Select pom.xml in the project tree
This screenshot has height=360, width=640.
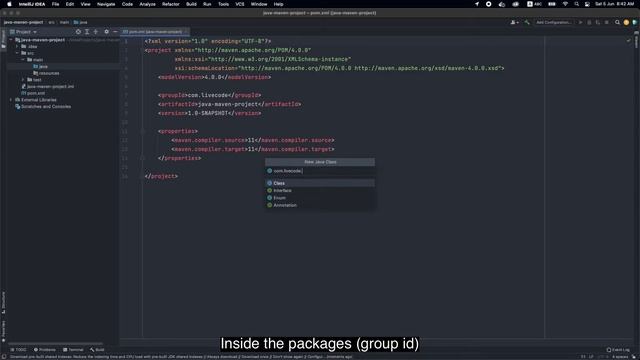33,93
